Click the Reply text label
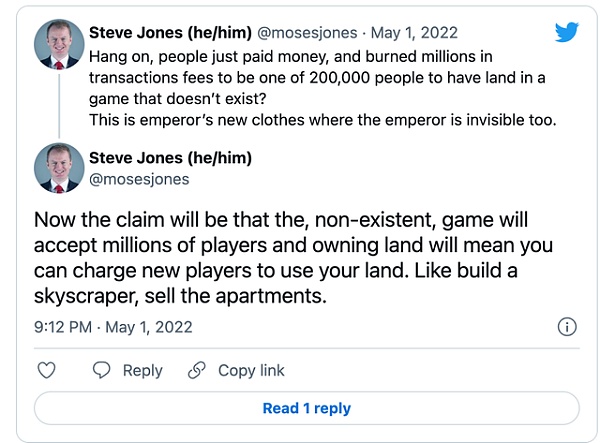600x443 pixels. [x=142, y=370]
